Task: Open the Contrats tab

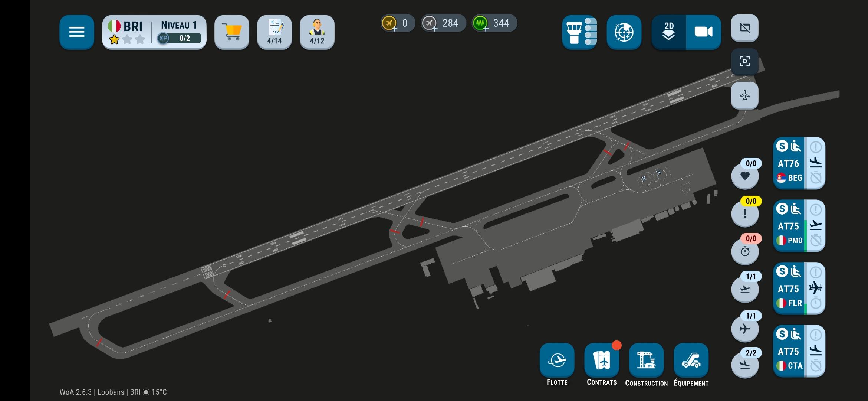Action: pos(602,360)
